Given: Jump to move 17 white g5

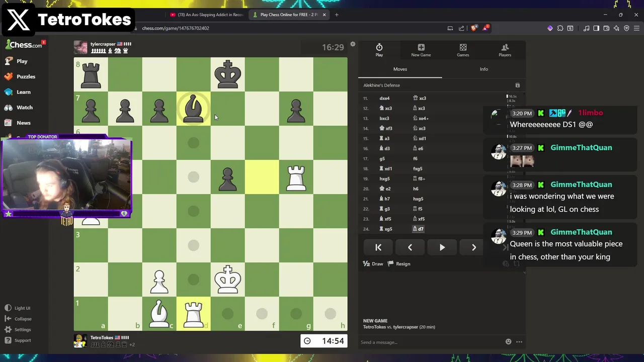Looking at the screenshot, I should (x=382, y=158).
